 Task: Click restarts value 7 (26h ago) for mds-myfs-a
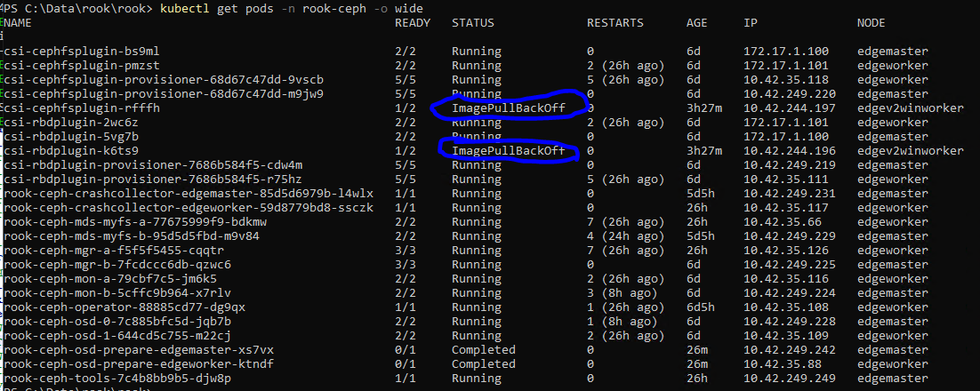626,222
